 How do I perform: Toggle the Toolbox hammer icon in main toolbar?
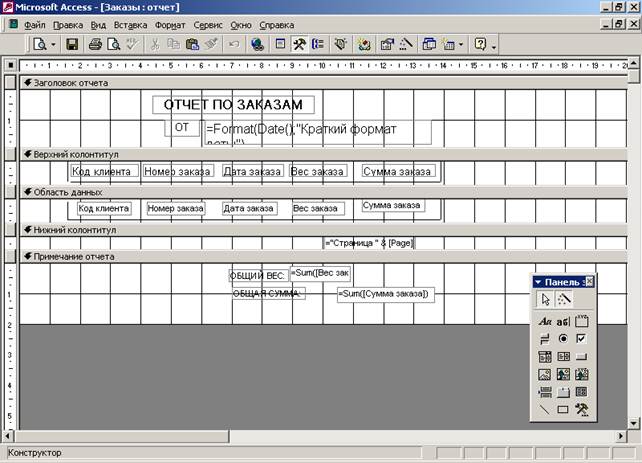(299, 44)
